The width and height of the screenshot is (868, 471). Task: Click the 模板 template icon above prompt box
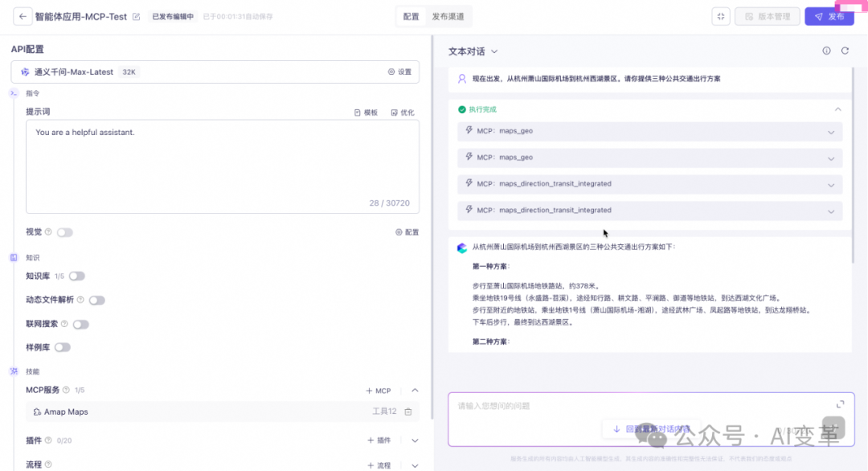(366, 112)
